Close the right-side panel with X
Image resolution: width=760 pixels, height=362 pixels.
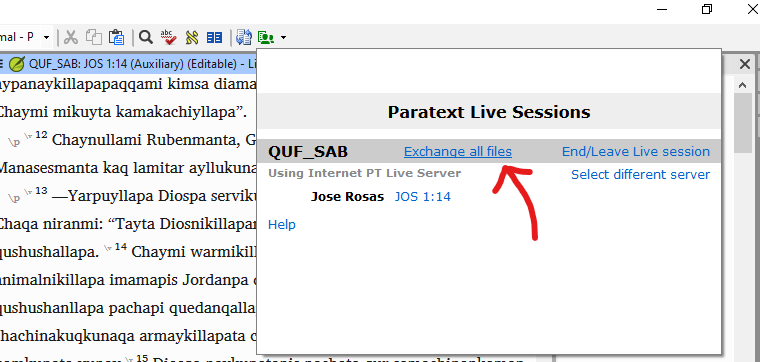coord(744,63)
